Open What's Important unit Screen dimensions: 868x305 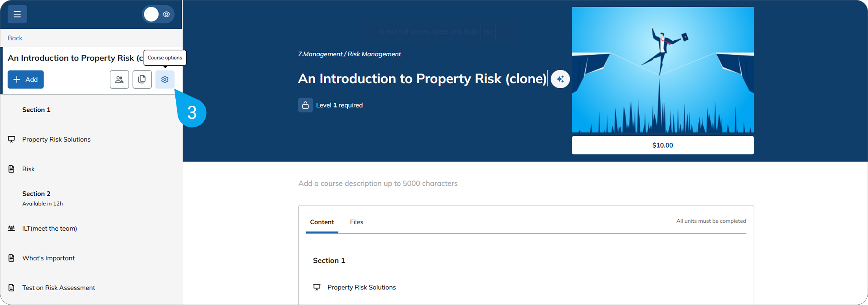(x=48, y=258)
